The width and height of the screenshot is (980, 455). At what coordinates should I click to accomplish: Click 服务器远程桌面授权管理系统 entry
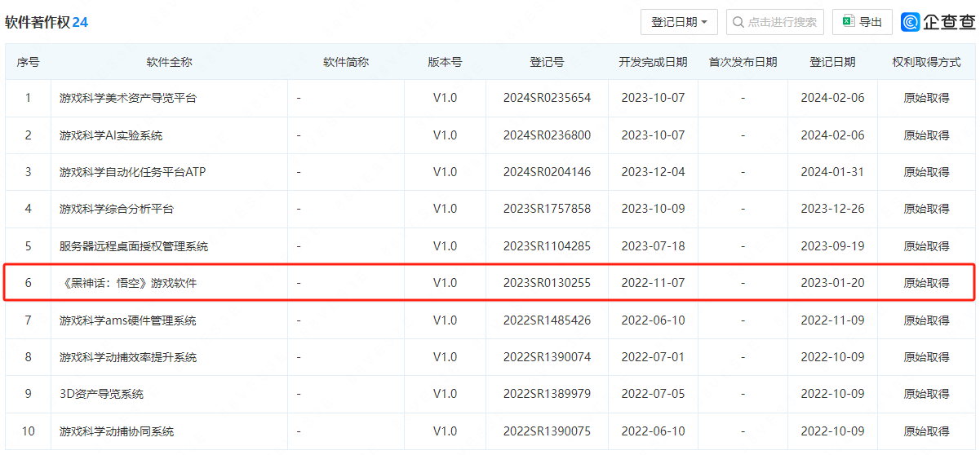134,246
